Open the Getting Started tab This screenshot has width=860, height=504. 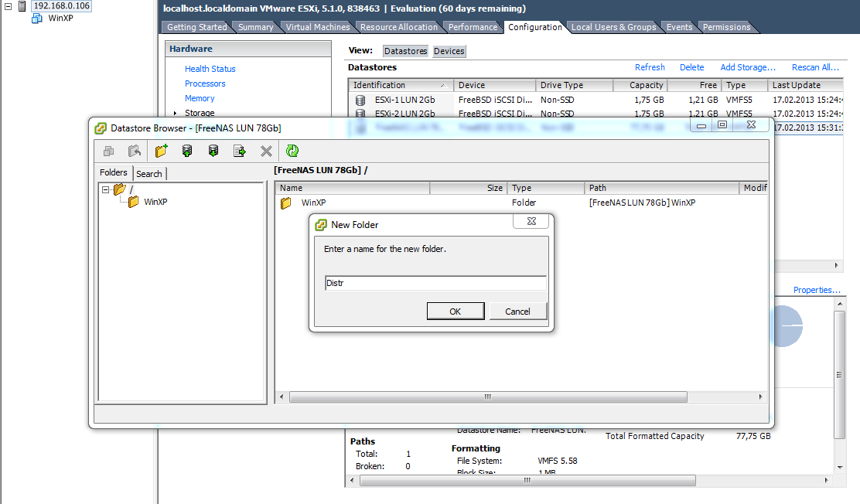pos(197,27)
